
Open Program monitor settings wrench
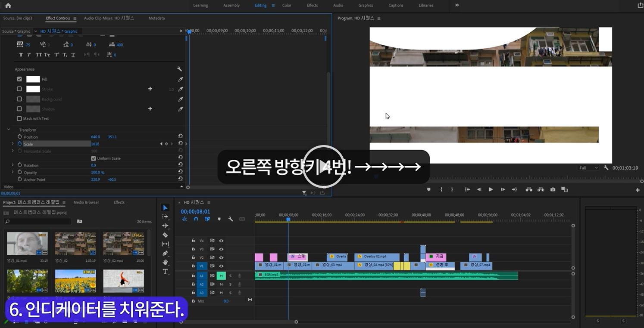[606, 168]
